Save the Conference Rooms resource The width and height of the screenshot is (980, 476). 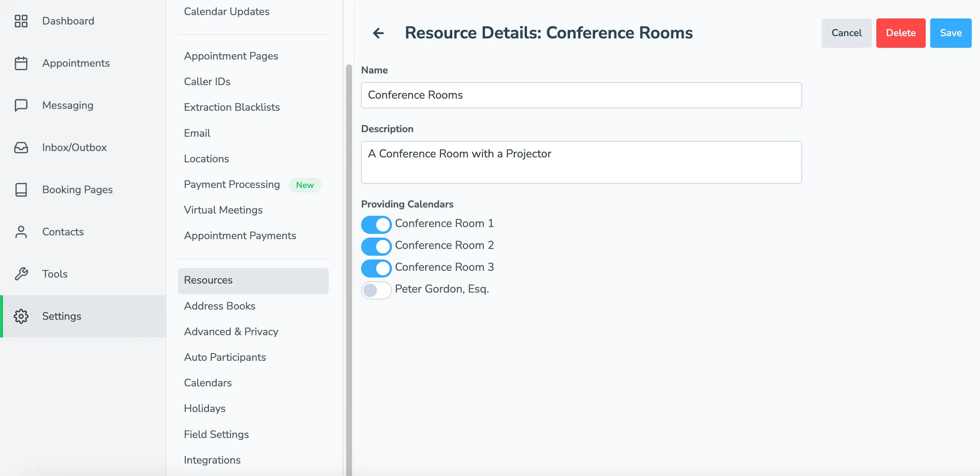(950, 33)
